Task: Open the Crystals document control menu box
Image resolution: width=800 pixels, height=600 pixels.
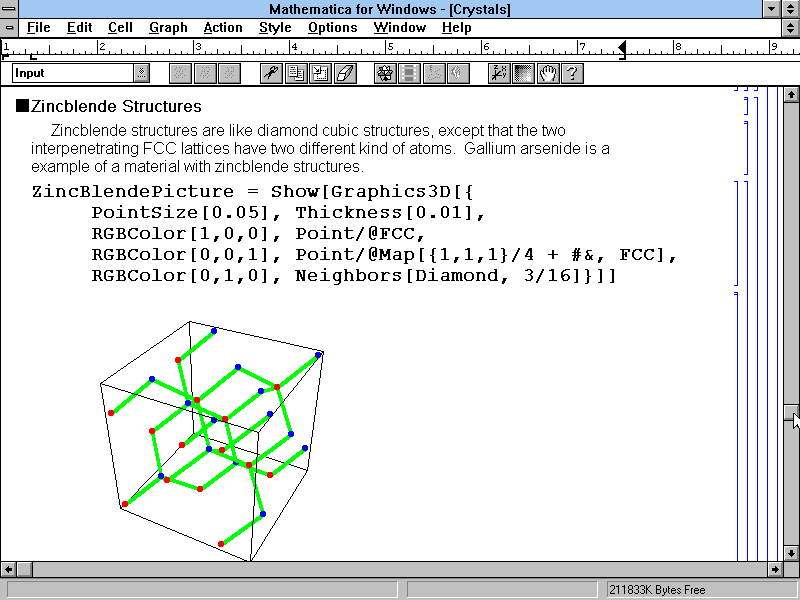Action: [9, 28]
